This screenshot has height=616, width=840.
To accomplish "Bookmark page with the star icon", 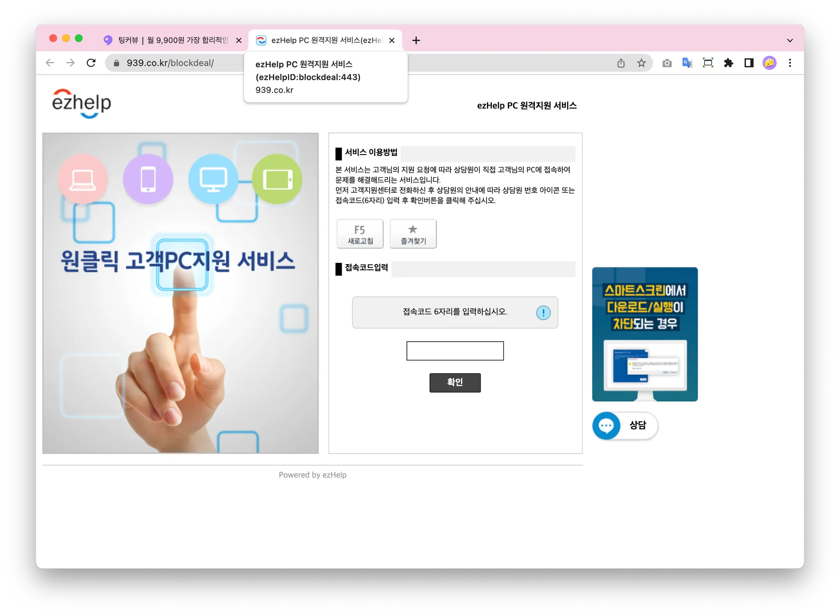I will click(641, 63).
